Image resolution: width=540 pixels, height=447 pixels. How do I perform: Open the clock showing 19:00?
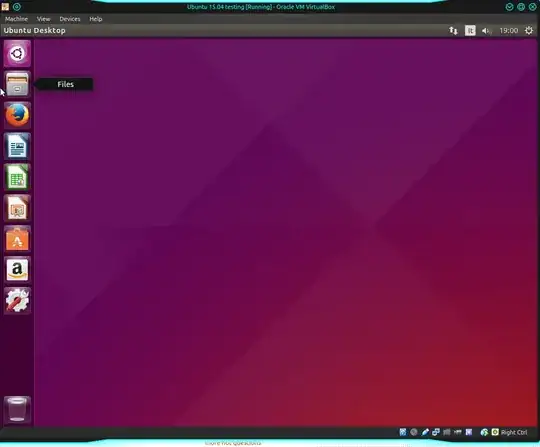(509, 31)
